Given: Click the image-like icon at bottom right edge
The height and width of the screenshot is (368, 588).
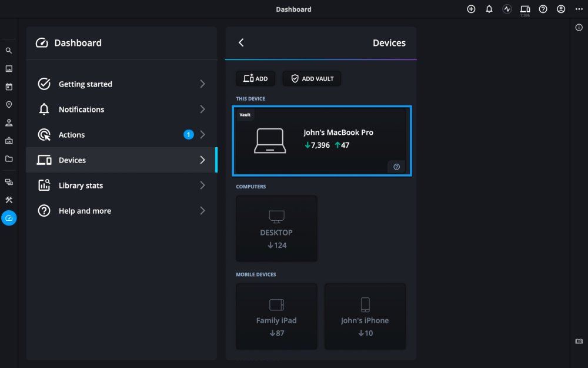Looking at the screenshot, I should 579,342.
